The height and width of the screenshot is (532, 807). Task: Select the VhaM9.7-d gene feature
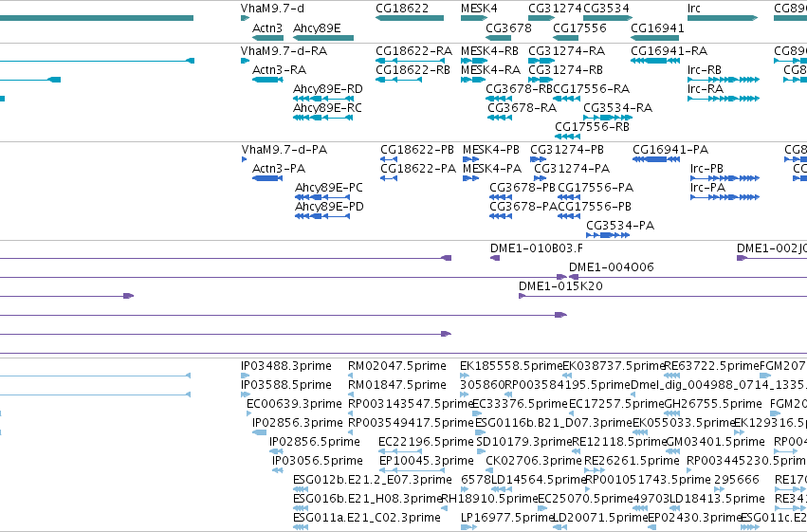[x=245, y=18]
